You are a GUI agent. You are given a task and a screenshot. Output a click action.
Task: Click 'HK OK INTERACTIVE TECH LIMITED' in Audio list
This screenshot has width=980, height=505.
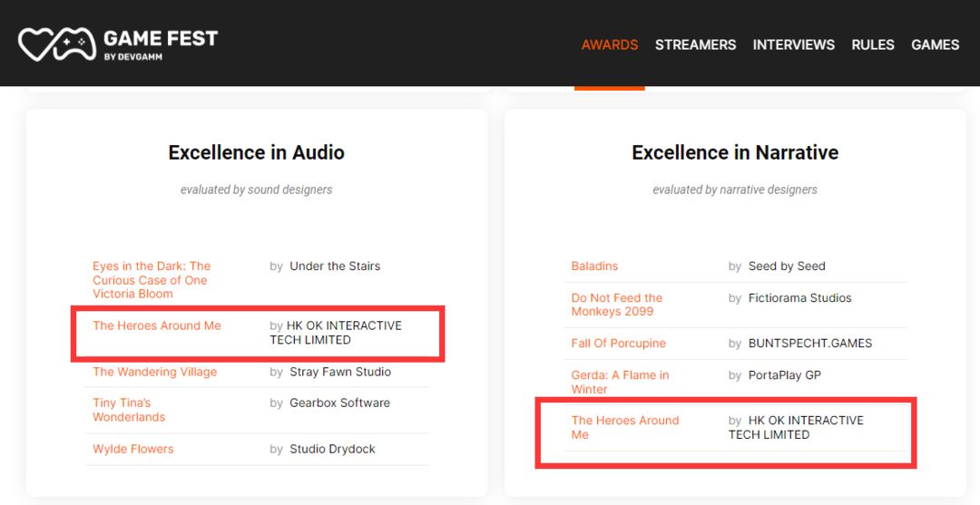336,333
